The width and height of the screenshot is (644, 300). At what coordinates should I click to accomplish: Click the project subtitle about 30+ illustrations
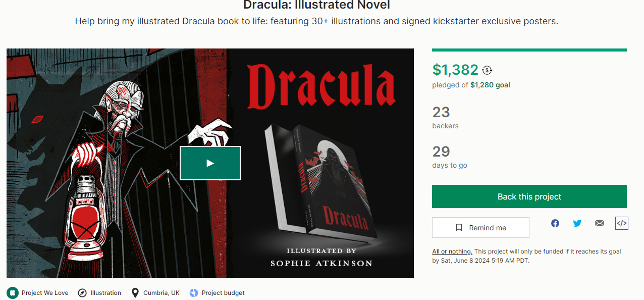pyautogui.click(x=316, y=22)
